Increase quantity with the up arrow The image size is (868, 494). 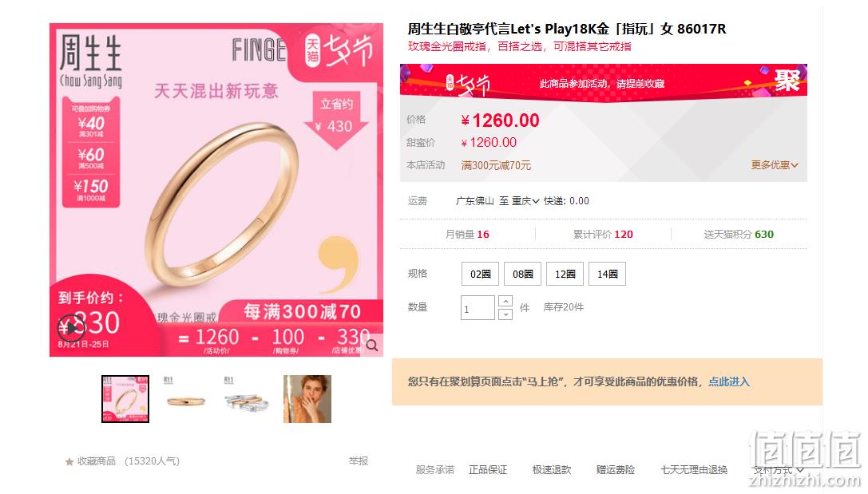click(505, 301)
